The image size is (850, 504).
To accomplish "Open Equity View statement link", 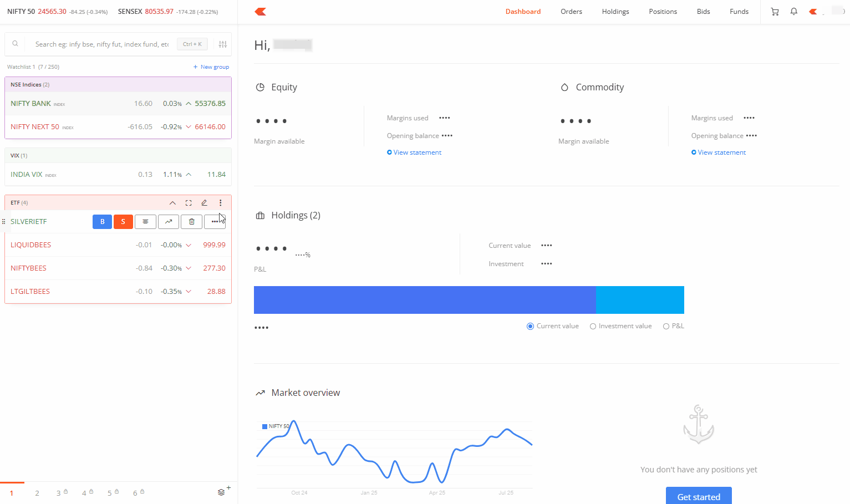I will tap(417, 152).
